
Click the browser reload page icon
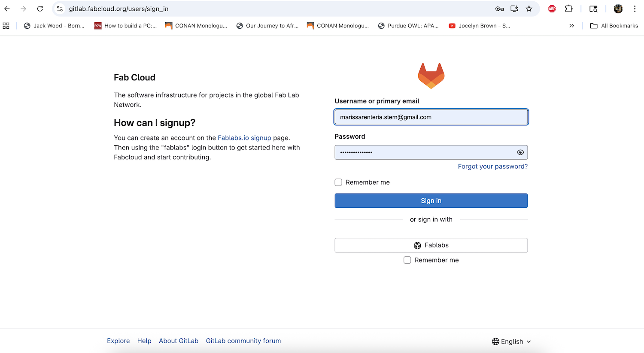tap(40, 9)
